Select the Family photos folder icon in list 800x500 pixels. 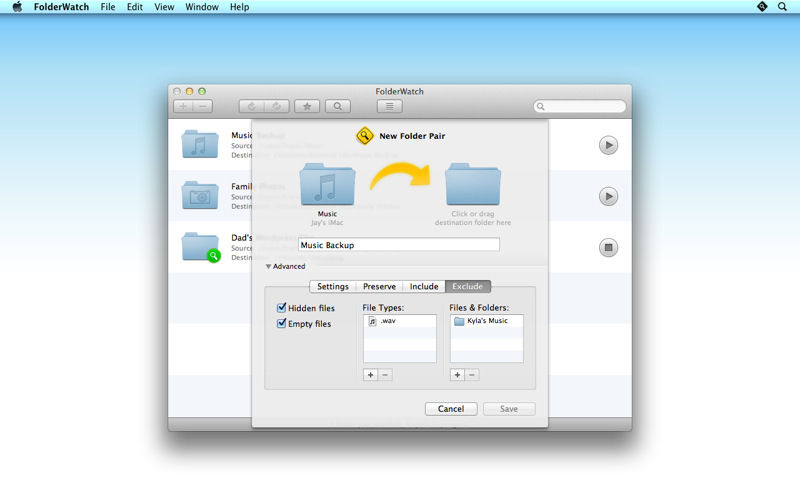(x=200, y=195)
